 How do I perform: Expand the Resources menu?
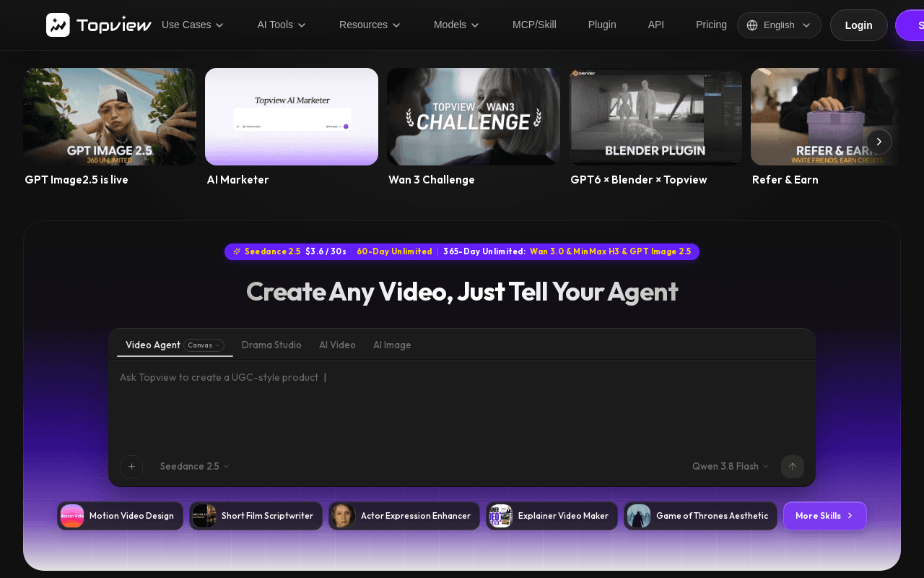370,25
